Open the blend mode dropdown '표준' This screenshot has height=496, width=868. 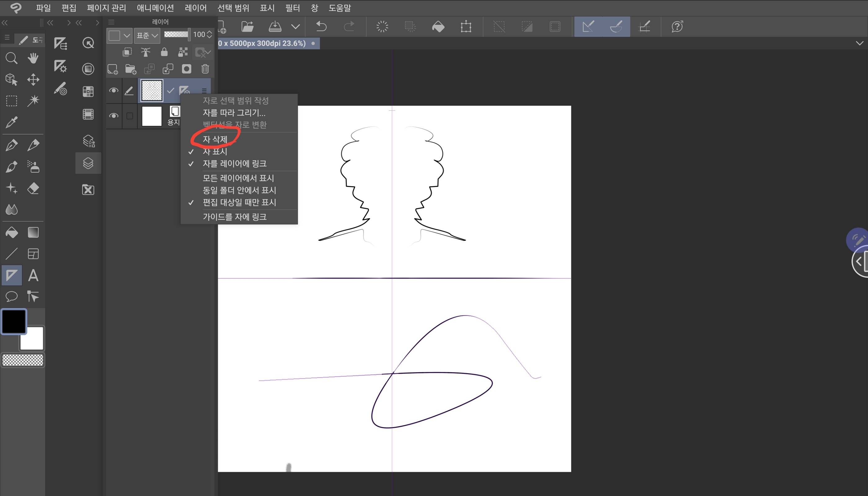pos(147,35)
